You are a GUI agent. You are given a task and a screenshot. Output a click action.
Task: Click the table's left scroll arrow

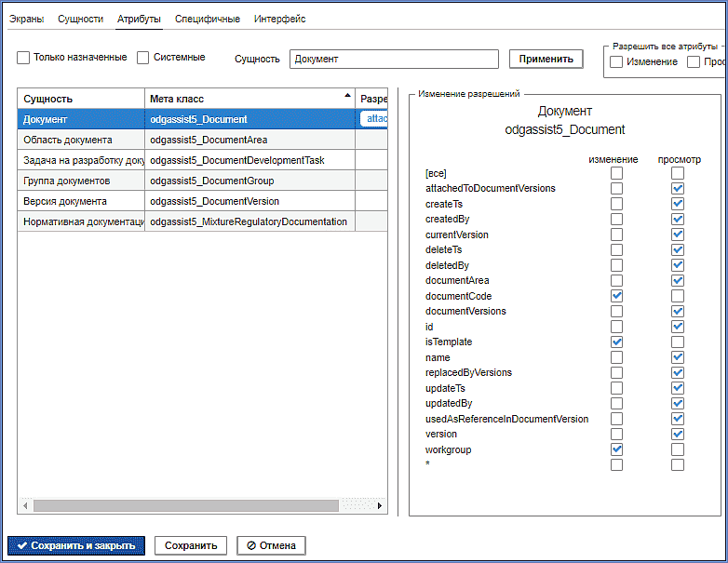click(x=25, y=505)
